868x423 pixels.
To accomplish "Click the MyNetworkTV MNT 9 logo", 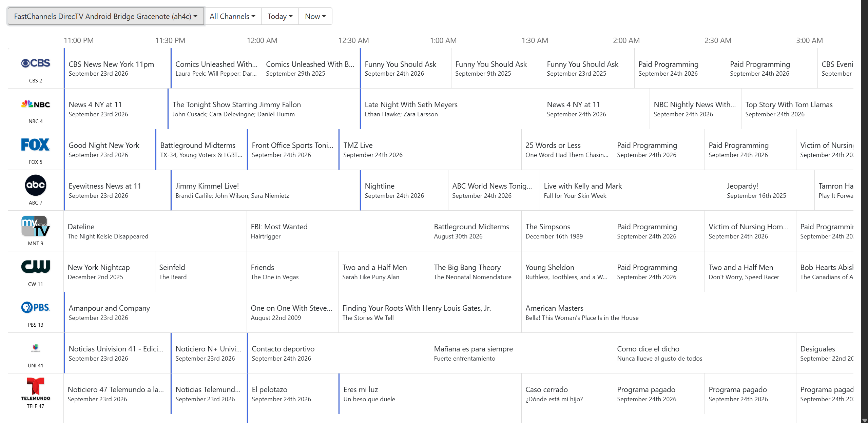I will coord(36,226).
